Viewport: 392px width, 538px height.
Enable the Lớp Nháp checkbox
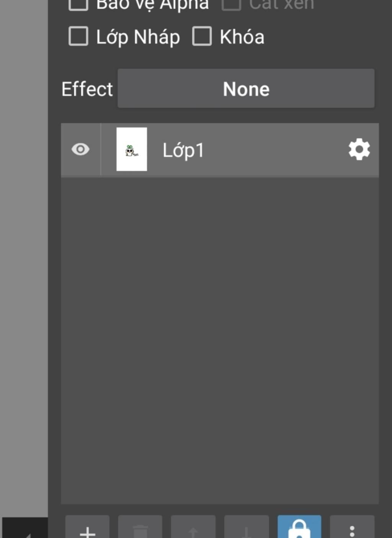pyautogui.click(x=78, y=36)
